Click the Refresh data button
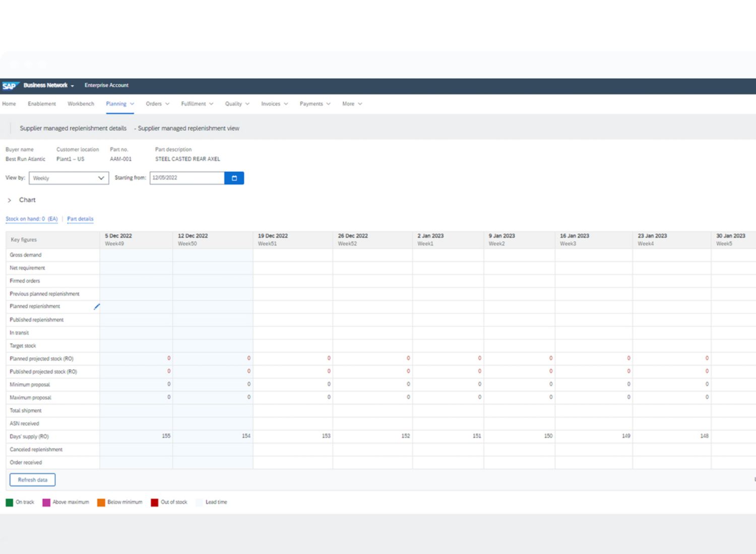Image resolution: width=756 pixels, height=554 pixels. pos(32,480)
